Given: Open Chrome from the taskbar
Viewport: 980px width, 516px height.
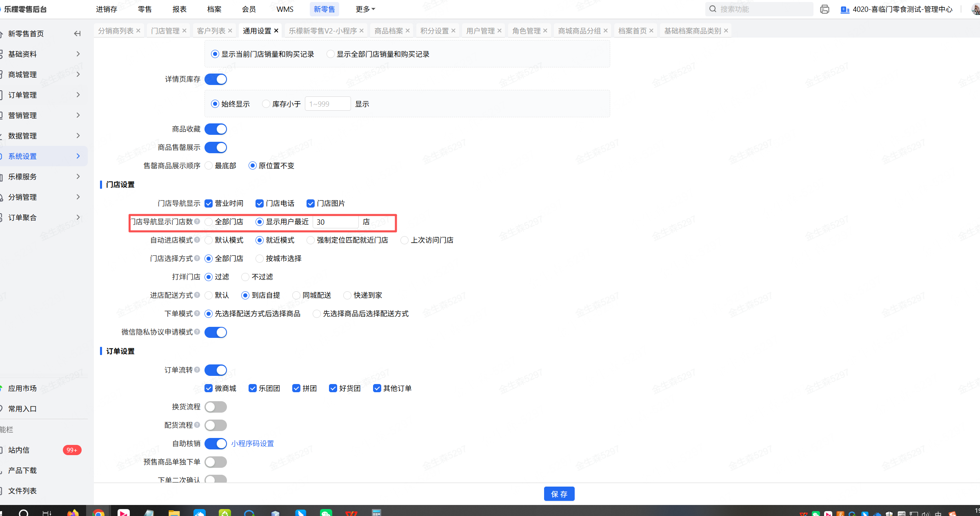Looking at the screenshot, I should coord(98,513).
